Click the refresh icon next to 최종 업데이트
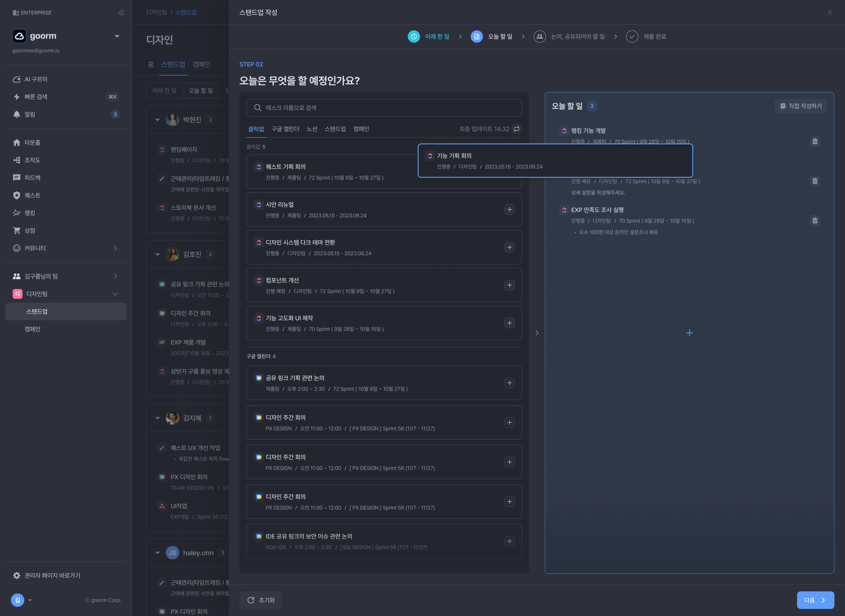The height and width of the screenshot is (616, 845). [x=516, y=129]
